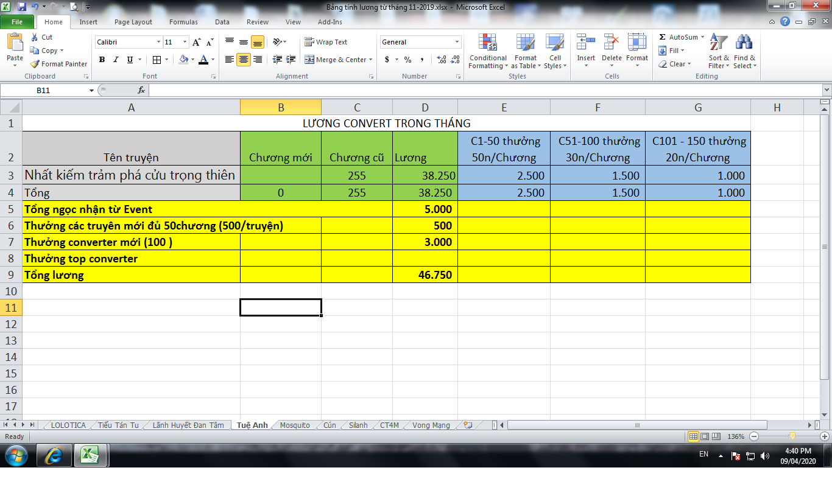The width and height of the screenshot is (832, 504).
Task: Click the Insert Function fx icon
Action: click(141, 90)
